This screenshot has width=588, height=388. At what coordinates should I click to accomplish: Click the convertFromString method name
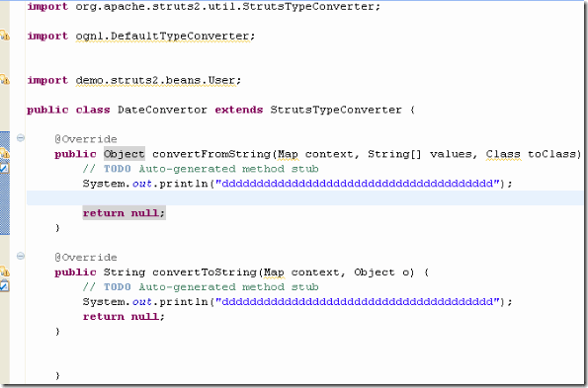tap(211, 154)
